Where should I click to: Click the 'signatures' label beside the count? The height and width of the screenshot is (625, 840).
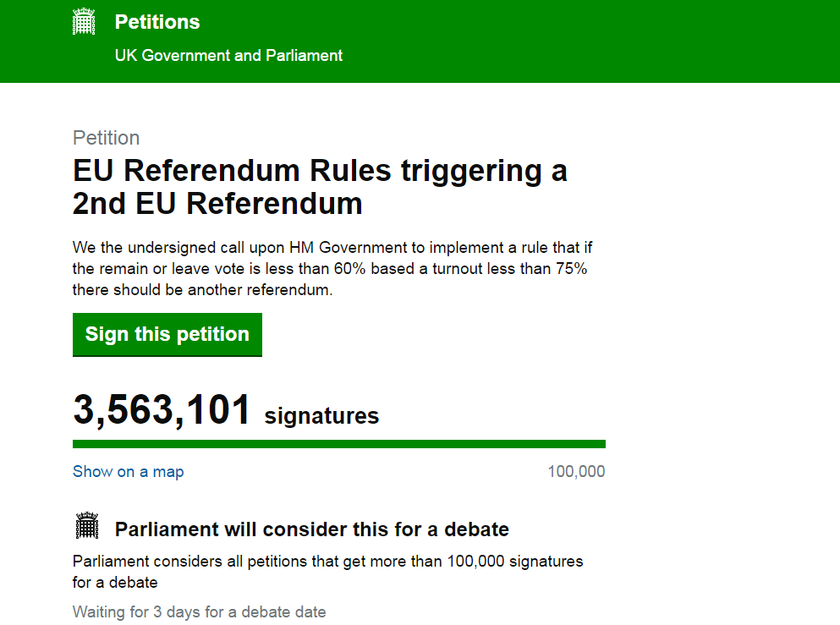click(321, 416)
